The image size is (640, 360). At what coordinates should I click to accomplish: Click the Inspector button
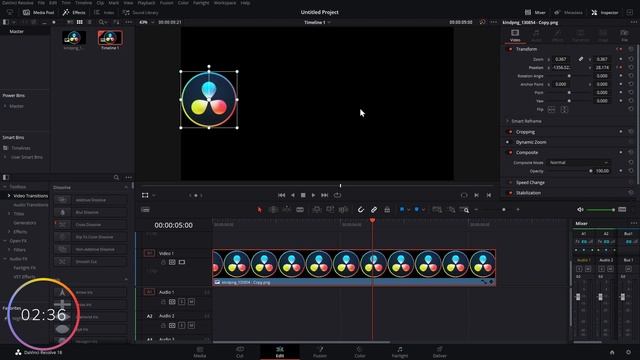(x=605, y=12)
